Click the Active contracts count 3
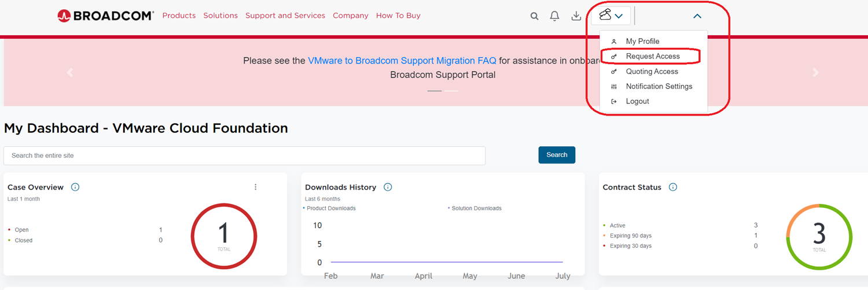The image size is (868, 290). (756, 225)
